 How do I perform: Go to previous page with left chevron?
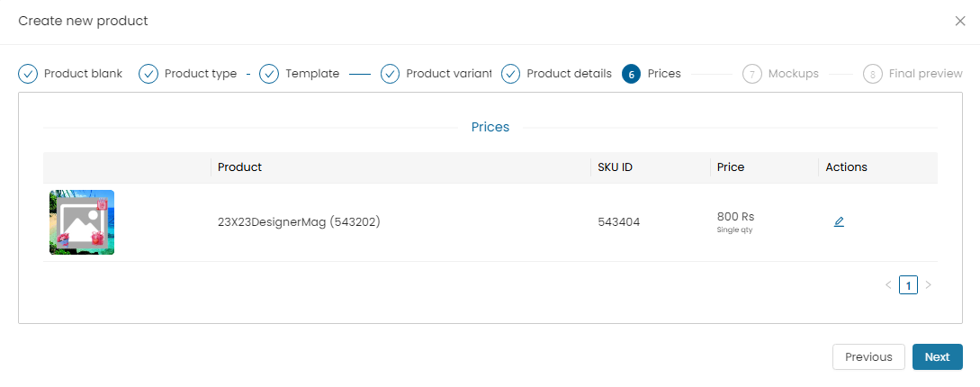(x=888, y=285)
